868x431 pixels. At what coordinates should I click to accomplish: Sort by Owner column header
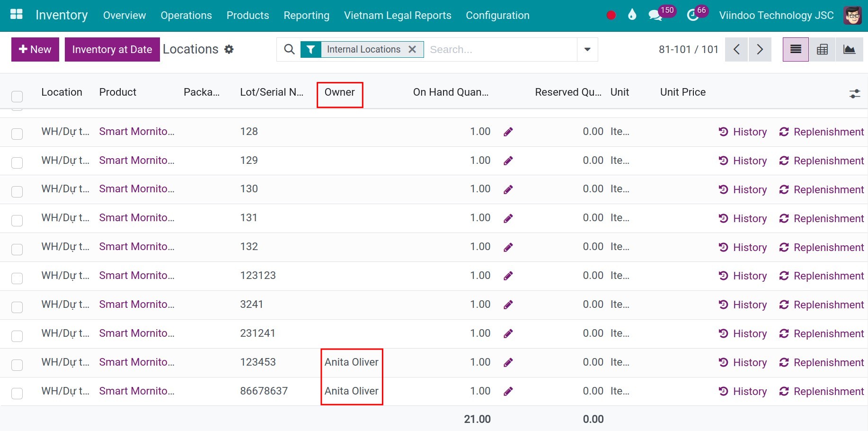point(339,92)
